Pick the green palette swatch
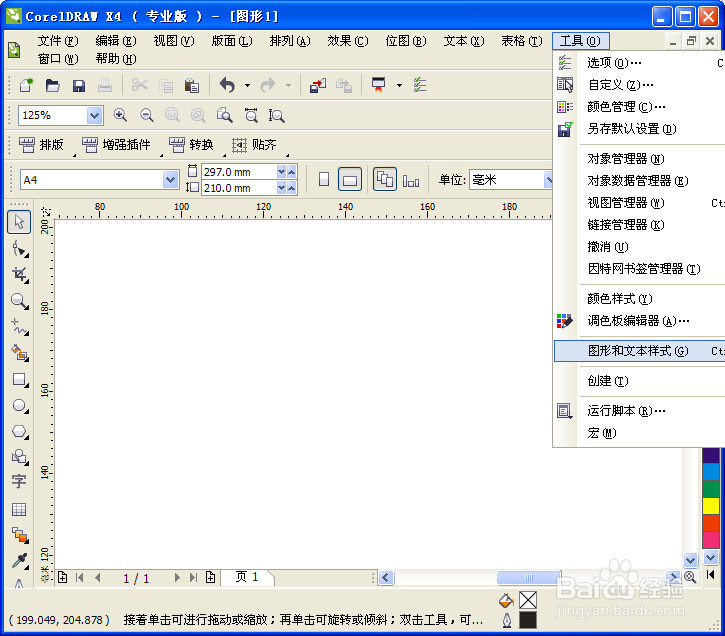The image size is (725, 636). tap(711, 489)
